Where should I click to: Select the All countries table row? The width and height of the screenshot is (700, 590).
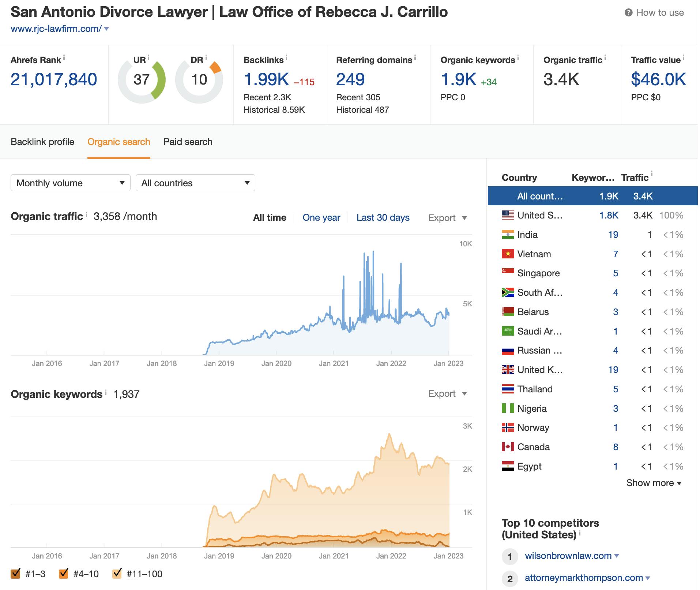pyautogui.click(x=592, y=196)
